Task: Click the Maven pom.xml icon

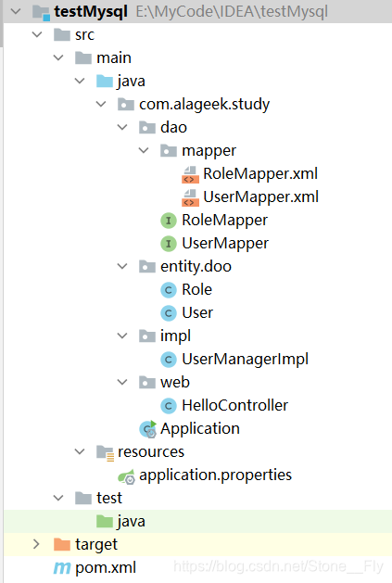Action: pos(62,568)
